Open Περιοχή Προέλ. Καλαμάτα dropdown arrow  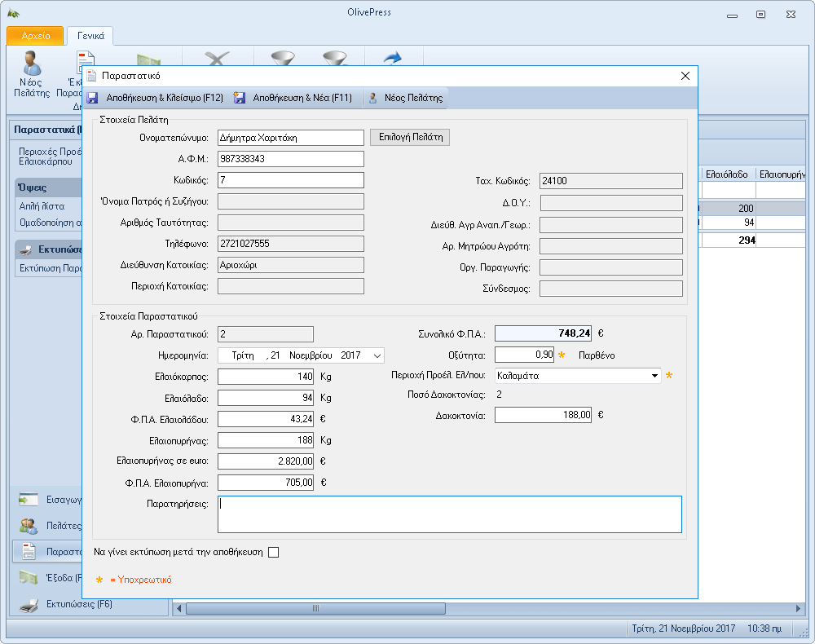[x=654, y=376]
